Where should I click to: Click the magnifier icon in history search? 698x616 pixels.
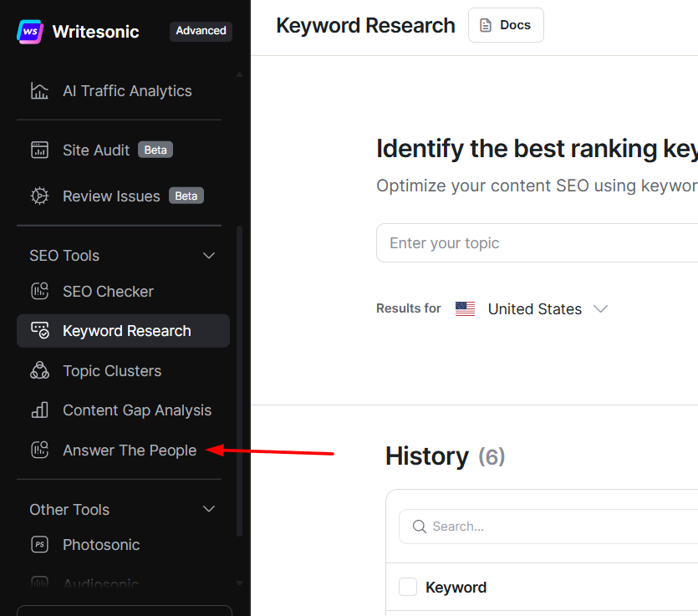click(420, 527)
